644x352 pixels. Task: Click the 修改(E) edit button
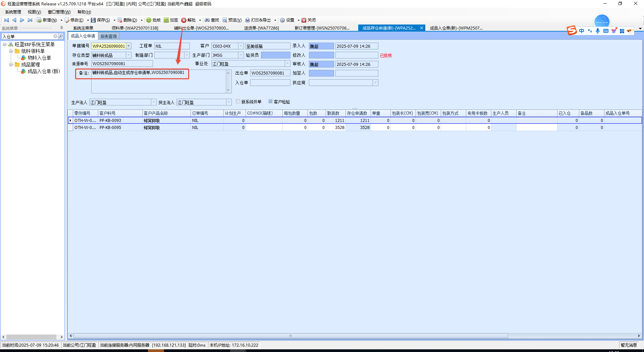(x=74, y=20)
